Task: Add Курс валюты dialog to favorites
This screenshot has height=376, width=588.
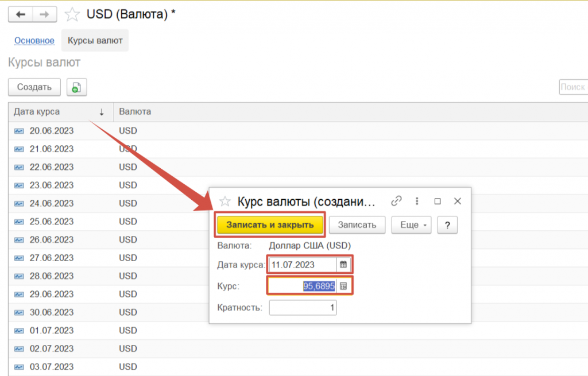Action: [x=225, y=201]
